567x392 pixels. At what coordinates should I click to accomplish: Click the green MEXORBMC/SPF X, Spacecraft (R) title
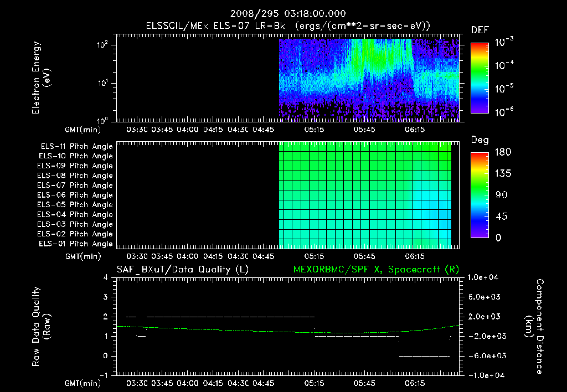click(x=376, y=270)
